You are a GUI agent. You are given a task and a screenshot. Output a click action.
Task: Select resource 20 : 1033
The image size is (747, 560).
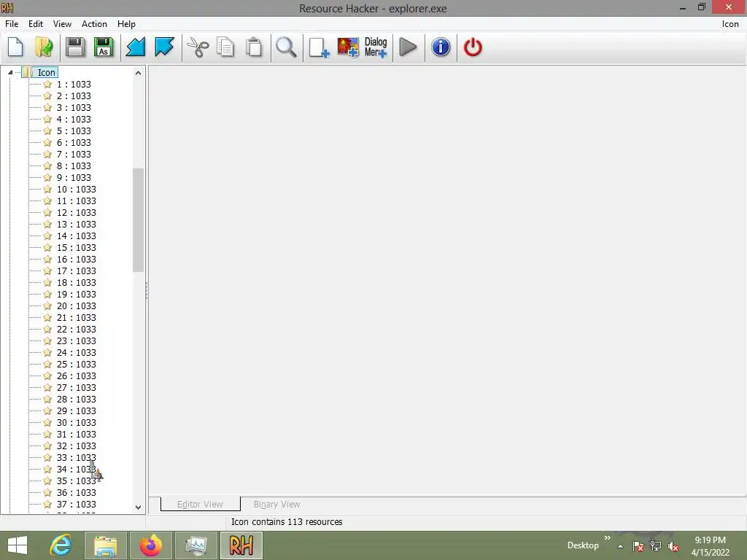coord(76,306)
